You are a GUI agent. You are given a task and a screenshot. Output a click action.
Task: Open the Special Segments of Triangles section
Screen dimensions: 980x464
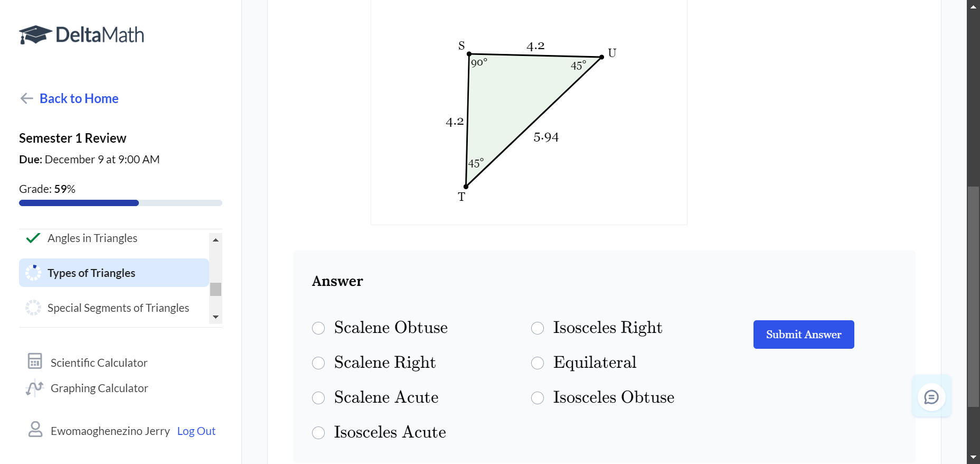click(x=118, y=308)
